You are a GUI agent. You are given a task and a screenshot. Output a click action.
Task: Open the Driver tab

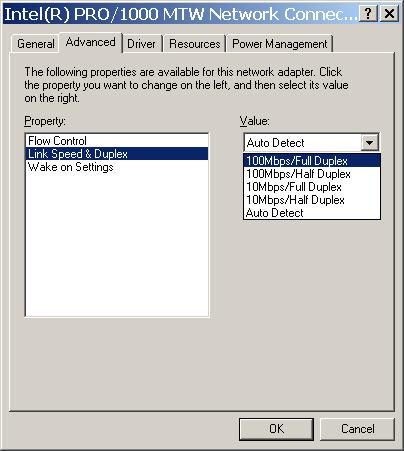click(x=142, y=44)
